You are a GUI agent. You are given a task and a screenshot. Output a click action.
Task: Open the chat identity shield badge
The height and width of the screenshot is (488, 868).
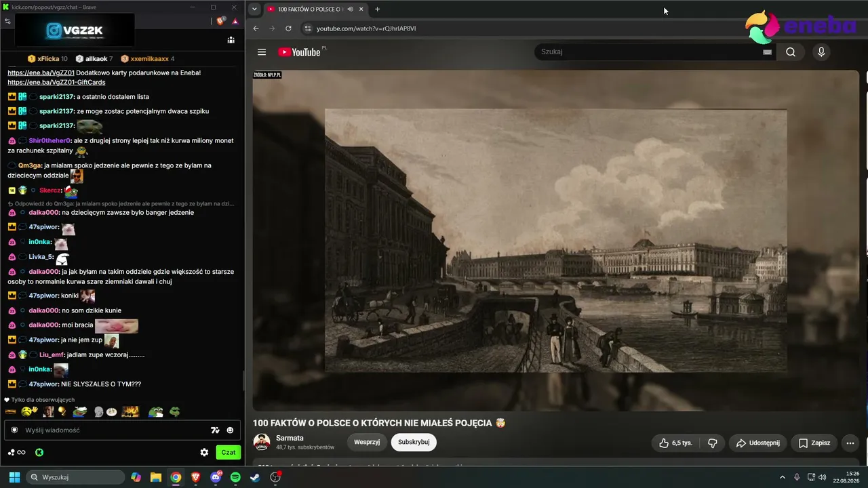point(14,430)
